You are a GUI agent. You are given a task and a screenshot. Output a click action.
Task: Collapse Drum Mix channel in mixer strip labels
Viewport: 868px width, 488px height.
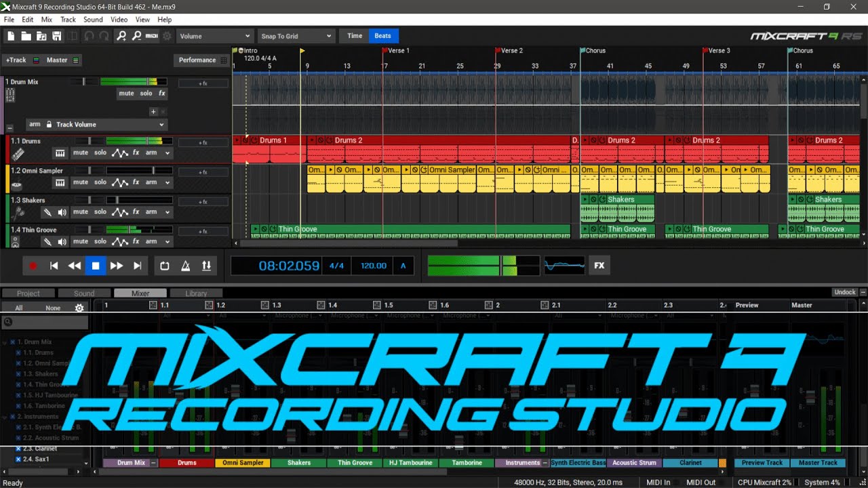click(153, 463)
